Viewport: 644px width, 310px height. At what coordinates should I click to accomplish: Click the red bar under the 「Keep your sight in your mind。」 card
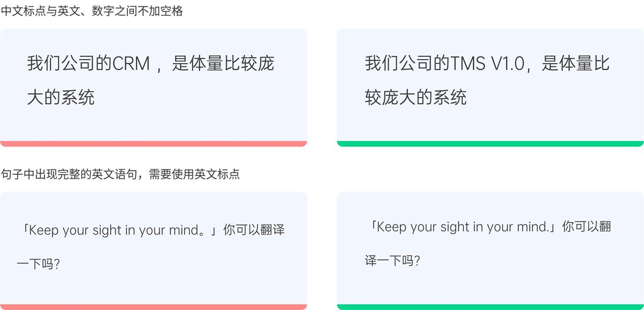click(x=153, y=307)
